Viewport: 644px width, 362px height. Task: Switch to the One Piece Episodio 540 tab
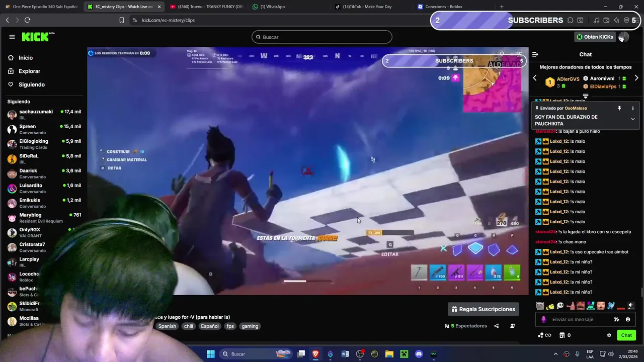click(41, 7)
